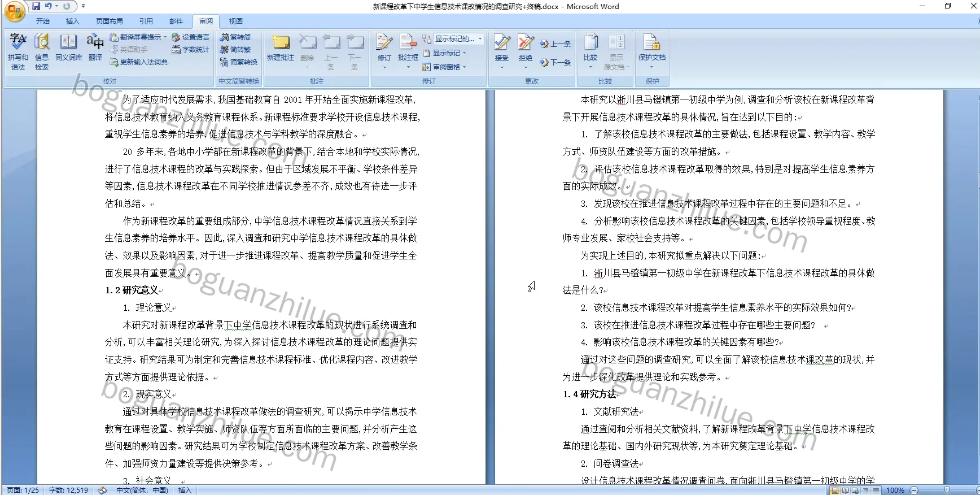Convert text with 简转繁
Screen dimensions: 980x495
coord(236,50)
